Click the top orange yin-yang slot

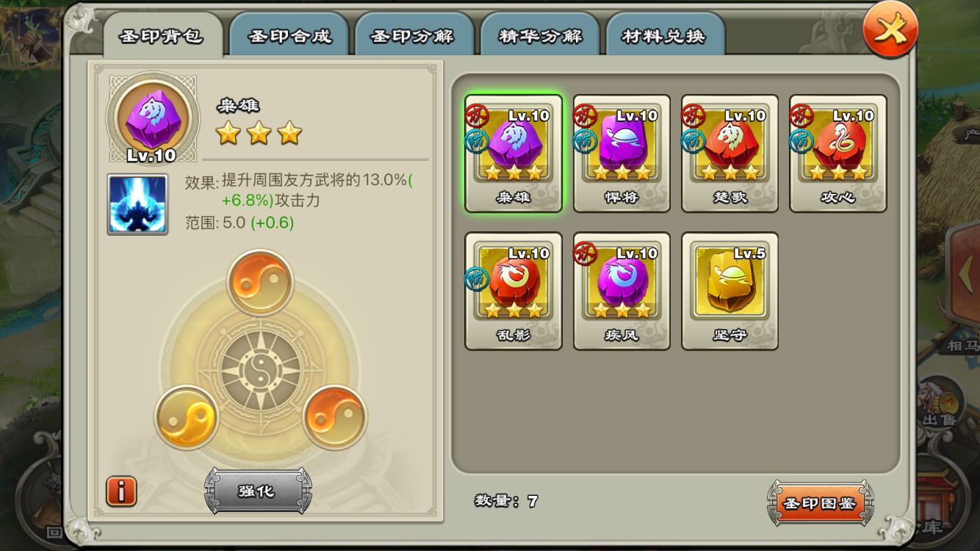pyautogui.click(x=260, y=282)
